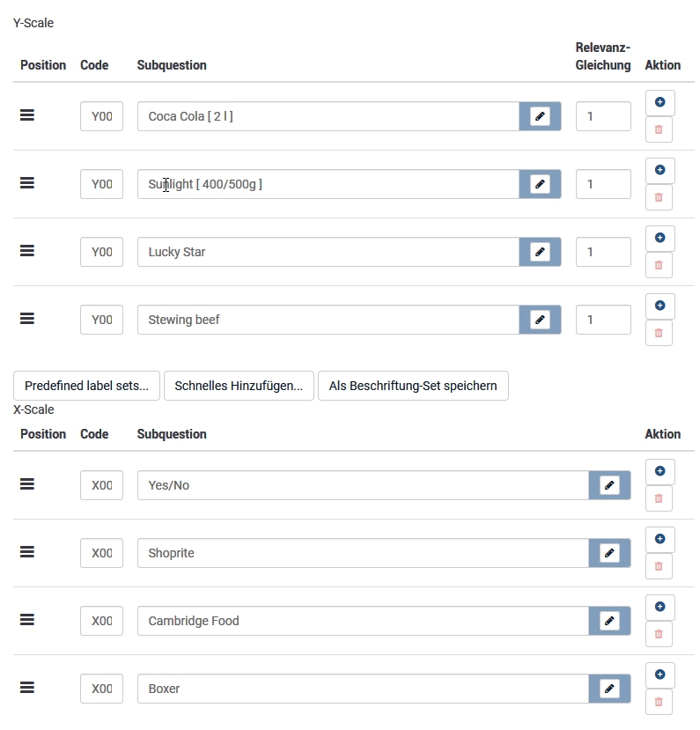This screenshot has height=730, width=700.
Task: Click the code field of Yes/No row
Action: pyautogui.click(x=101, y=485)
